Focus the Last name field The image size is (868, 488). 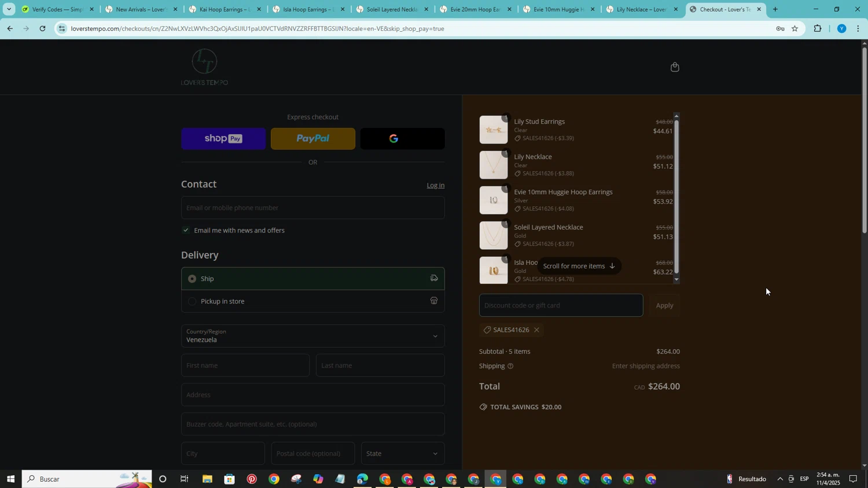click(x=381, y=365)
